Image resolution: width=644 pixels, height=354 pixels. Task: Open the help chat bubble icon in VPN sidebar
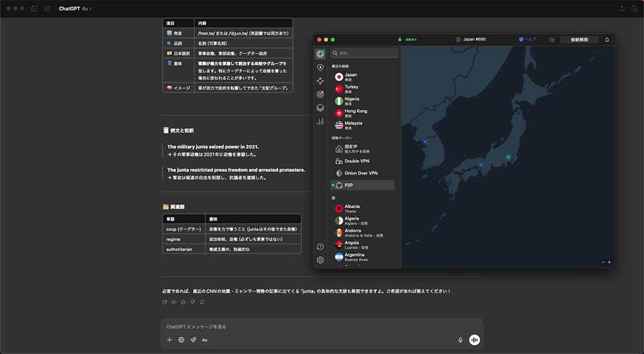tap(320, 247)
